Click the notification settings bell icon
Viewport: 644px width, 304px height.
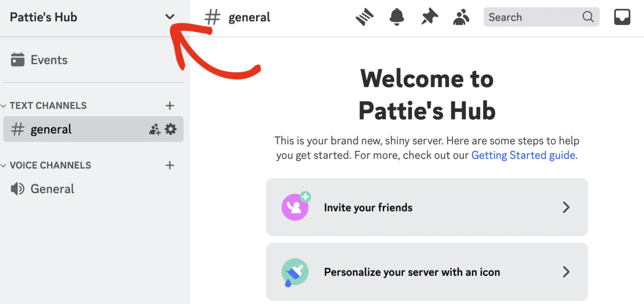pyautogui.click(x=396, y=17)
